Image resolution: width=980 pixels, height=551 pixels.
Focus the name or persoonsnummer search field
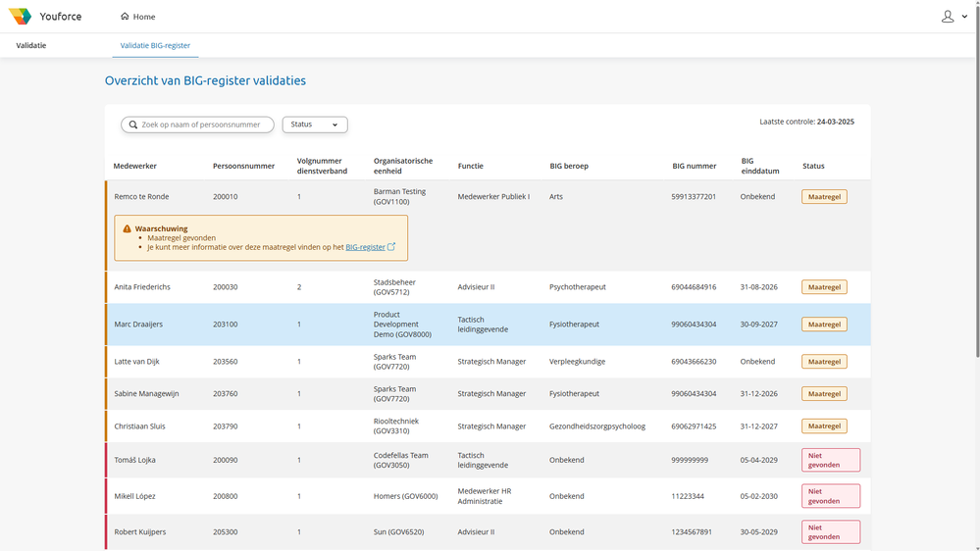click(x=201, y=125)
